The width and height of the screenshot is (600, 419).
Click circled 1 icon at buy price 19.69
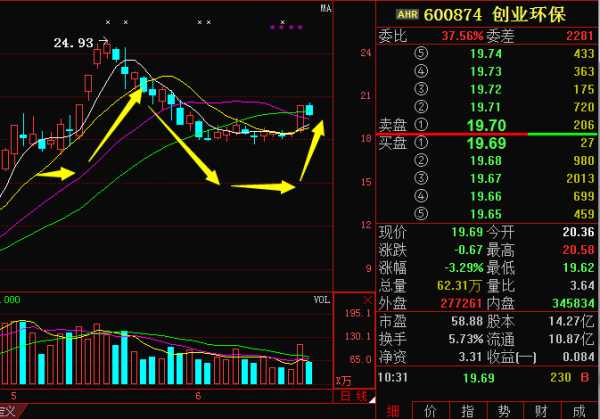tap(421, 143)
